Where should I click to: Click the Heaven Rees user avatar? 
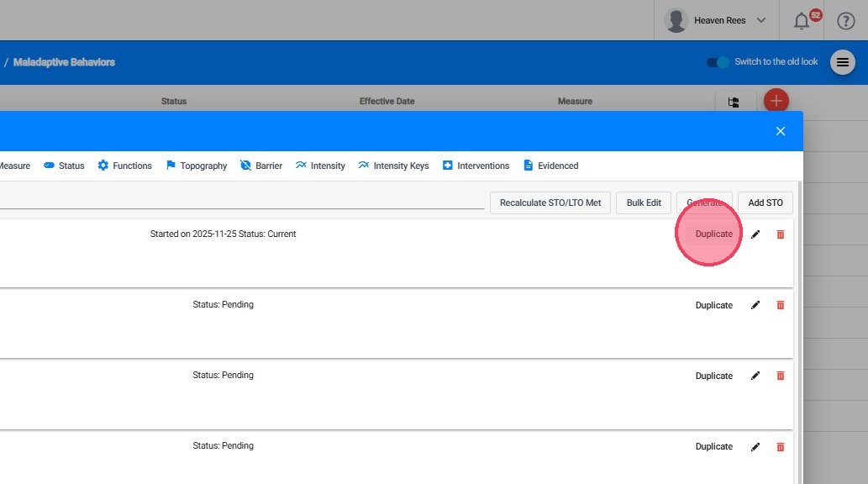(676, 20)
